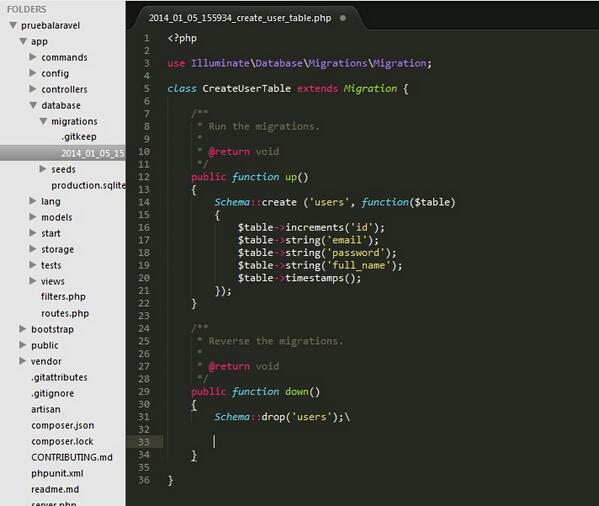Expand the tests folder arrow
The height and width of the screenshot is (506, 599).
(33, 265)
